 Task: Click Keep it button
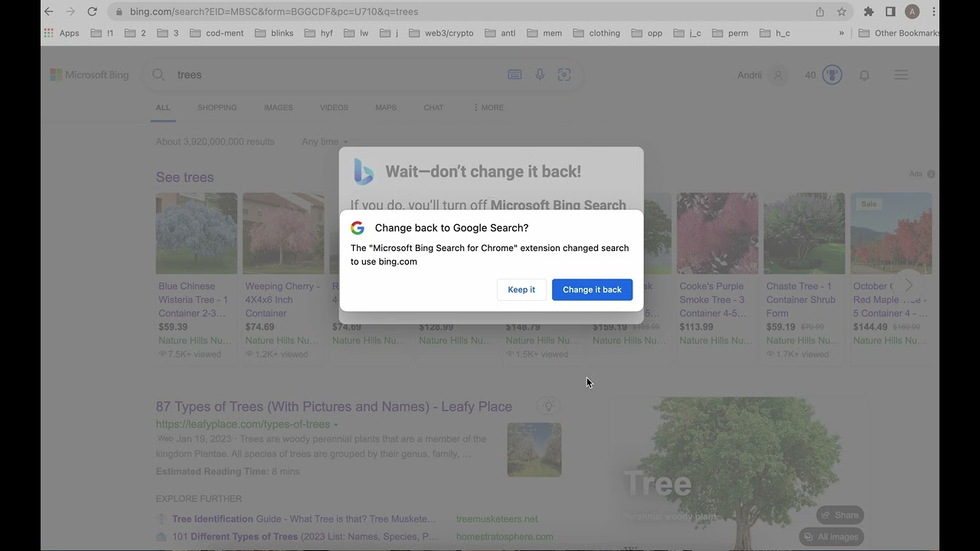[x=521, y=289]
